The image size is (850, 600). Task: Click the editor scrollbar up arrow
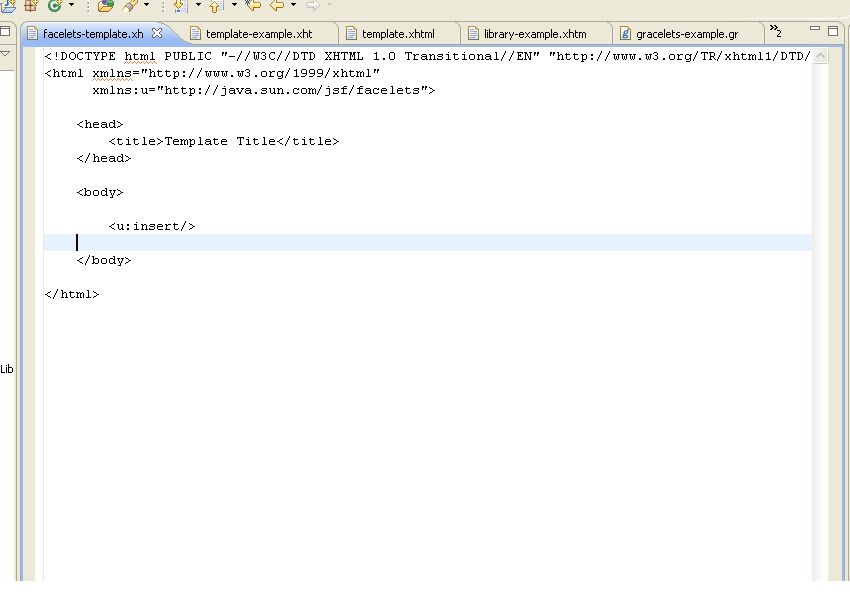pyautogui.click(x=821, y=56)
